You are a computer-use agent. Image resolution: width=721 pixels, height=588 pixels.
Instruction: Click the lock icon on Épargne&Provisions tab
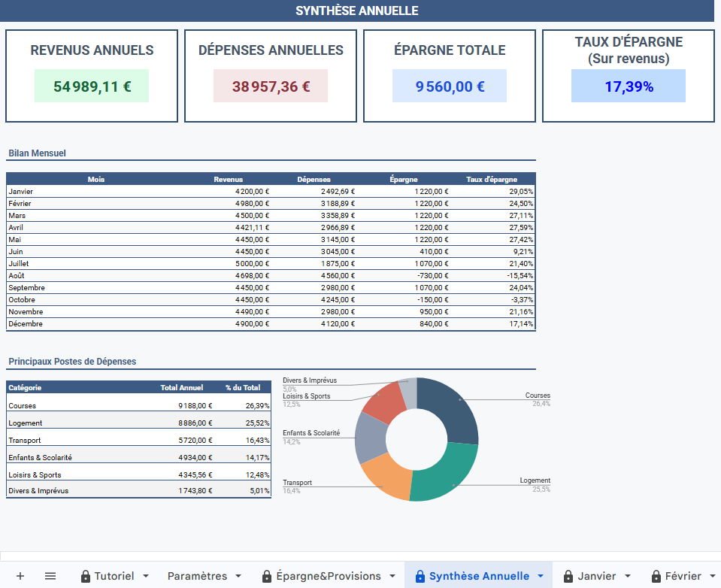pyautogui.click(x=267, y=576)
